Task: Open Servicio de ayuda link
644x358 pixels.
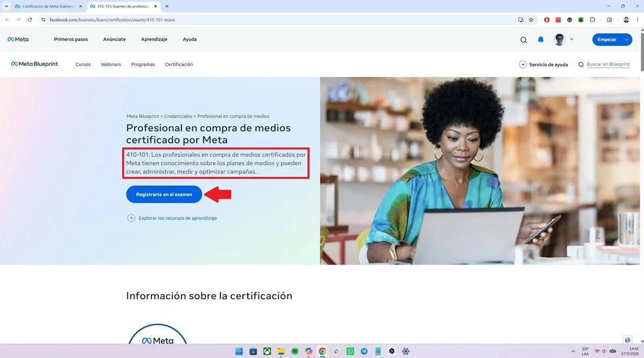Action: tap(543, 64)
